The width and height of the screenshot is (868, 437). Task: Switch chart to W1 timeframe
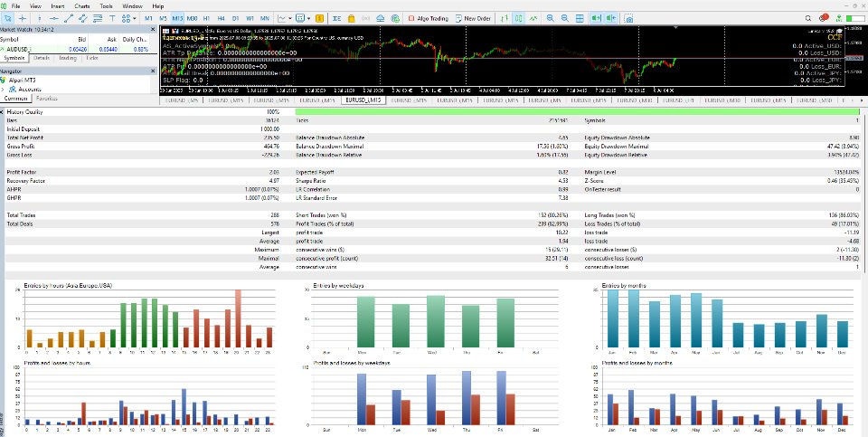coord(250,18)
